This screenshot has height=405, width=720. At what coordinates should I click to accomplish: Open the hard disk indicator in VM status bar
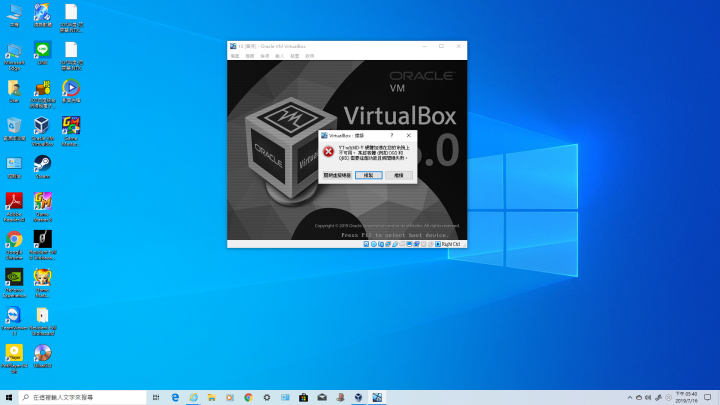pos(366,244)
